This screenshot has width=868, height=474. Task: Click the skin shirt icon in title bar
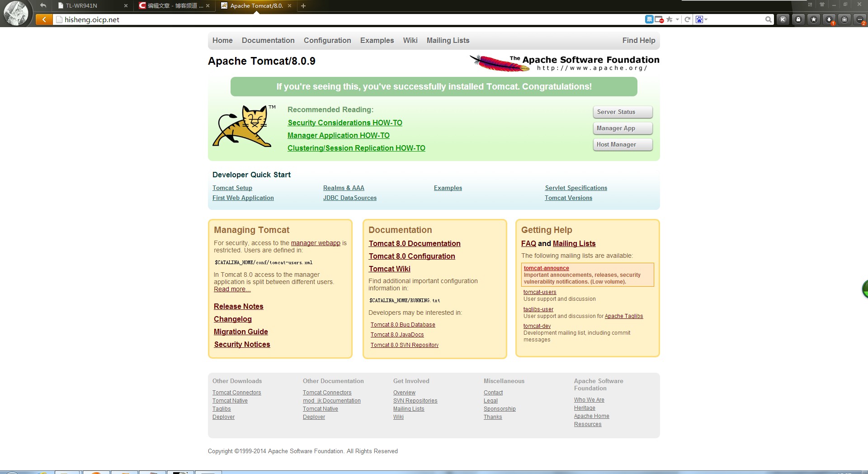[822, 5]
